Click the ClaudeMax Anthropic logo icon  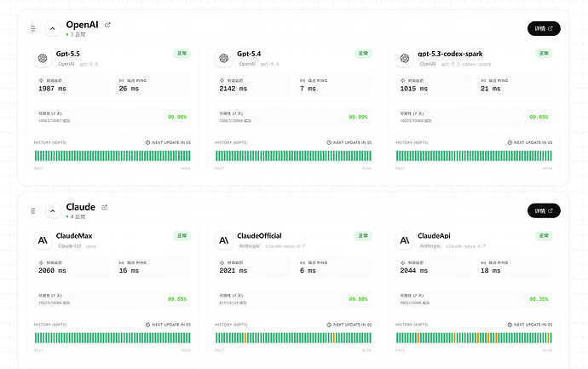point(43,240)
